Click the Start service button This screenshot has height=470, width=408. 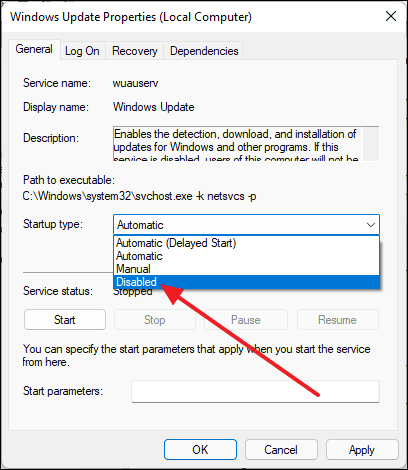pos(65,320)
